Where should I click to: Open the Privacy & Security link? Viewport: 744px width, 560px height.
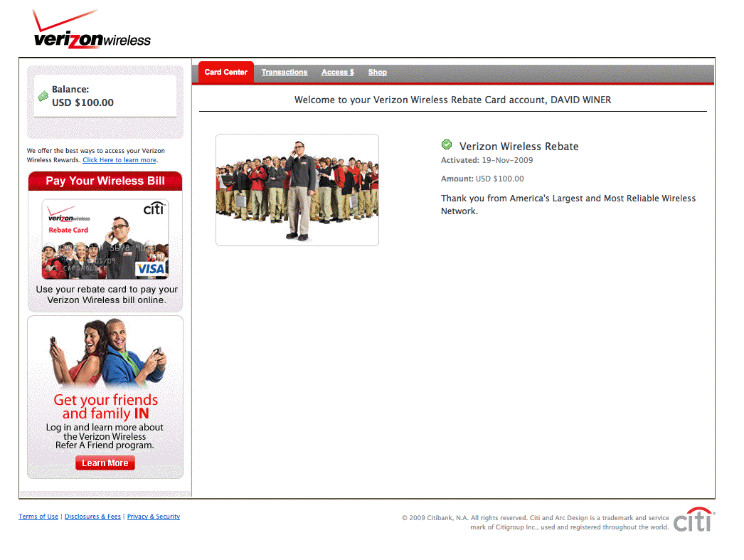click(x=154, y=517)
